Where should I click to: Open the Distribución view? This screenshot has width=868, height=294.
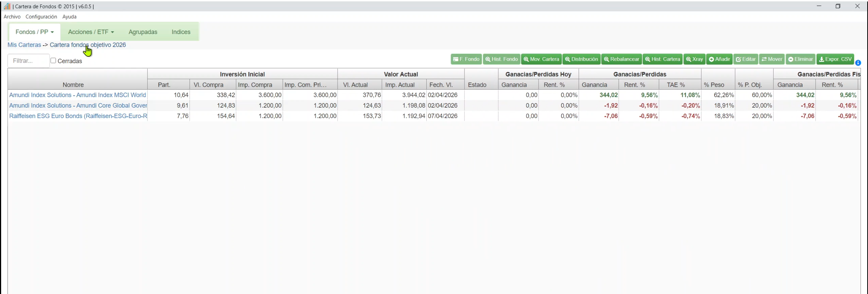[581, 59]
